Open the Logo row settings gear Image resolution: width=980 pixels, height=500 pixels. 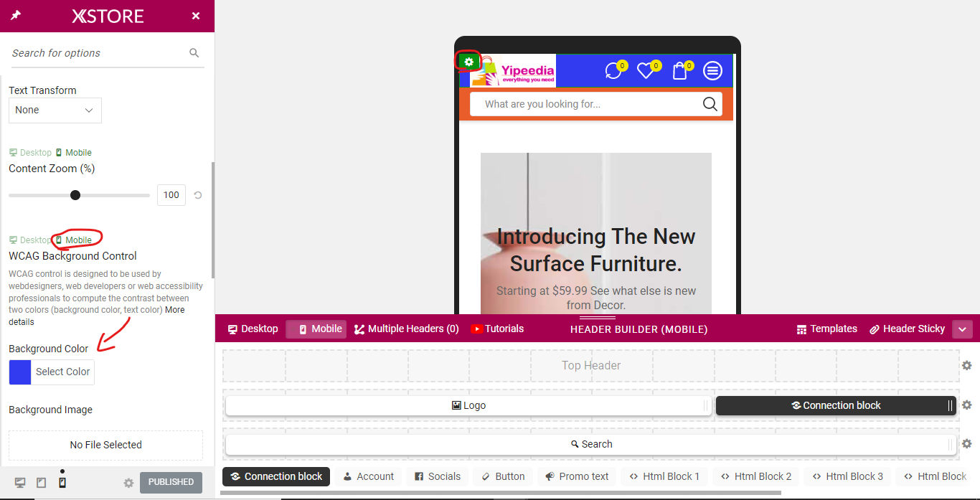[967, 405]
